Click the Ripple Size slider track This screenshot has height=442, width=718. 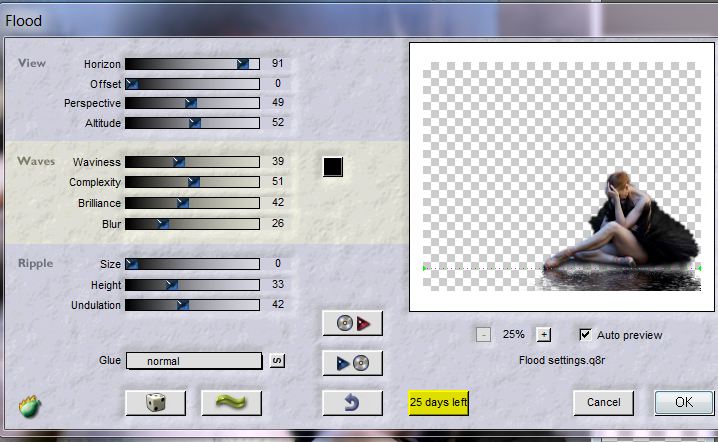coord(192,264)
